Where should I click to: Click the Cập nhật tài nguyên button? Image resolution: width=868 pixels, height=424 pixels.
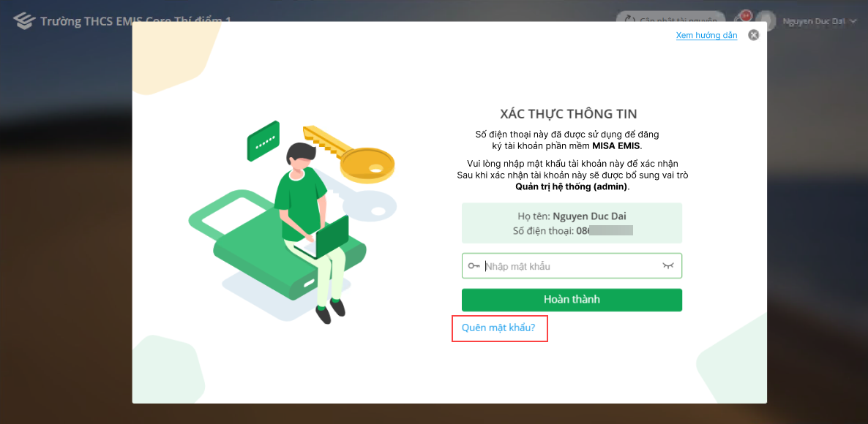point(670,20)
